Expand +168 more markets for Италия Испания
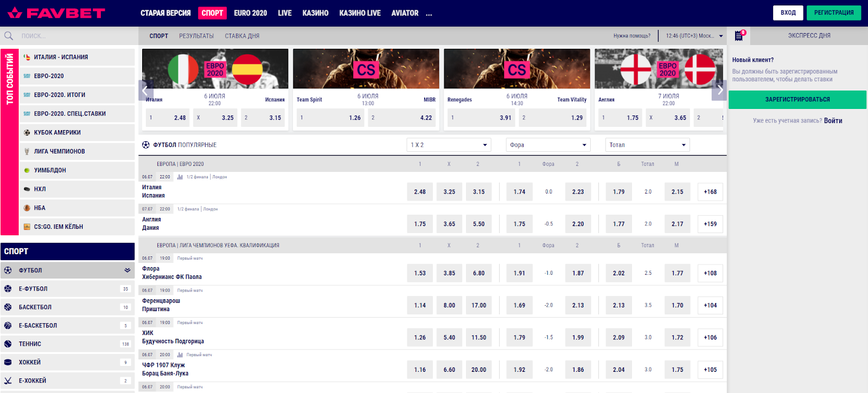Image resolution: width=868 pixels, height=393 pixels. click(710, 192)
